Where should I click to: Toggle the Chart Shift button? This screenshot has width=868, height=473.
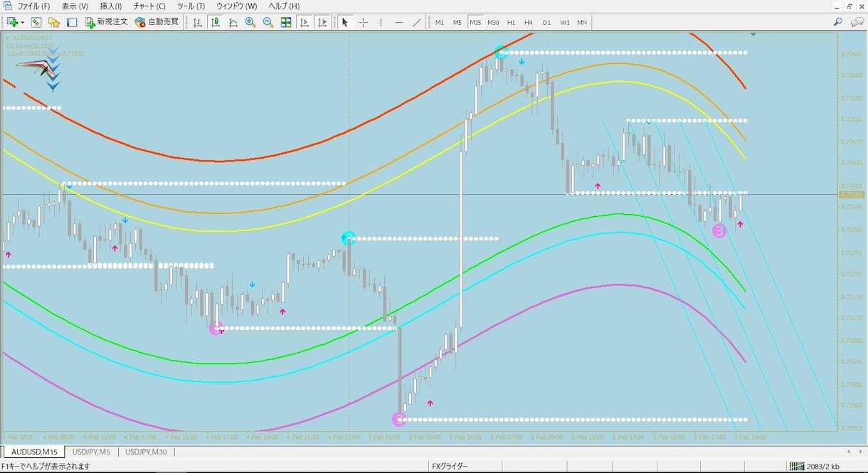pos(322,22)
